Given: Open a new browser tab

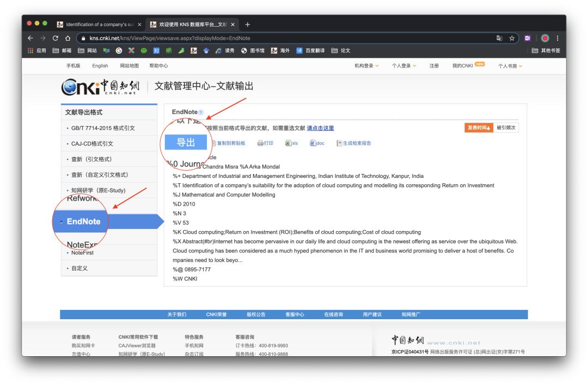Looking at the screenshot, I should pyautogui.click(x=248, y=24).
